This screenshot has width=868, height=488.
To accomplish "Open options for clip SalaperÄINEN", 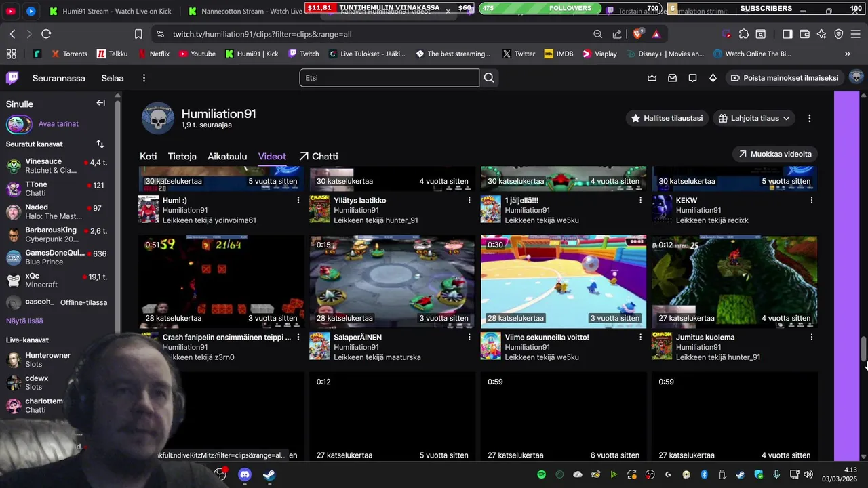I will coord(469,337).
